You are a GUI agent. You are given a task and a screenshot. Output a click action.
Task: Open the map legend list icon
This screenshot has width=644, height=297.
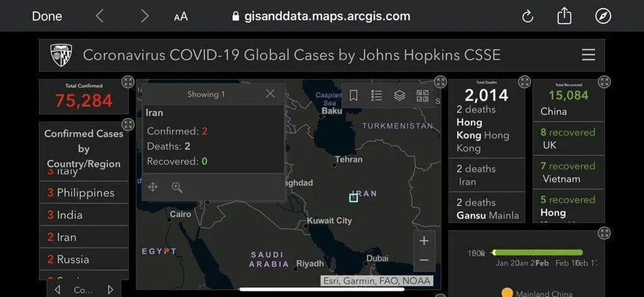click(x=377, y=95)
